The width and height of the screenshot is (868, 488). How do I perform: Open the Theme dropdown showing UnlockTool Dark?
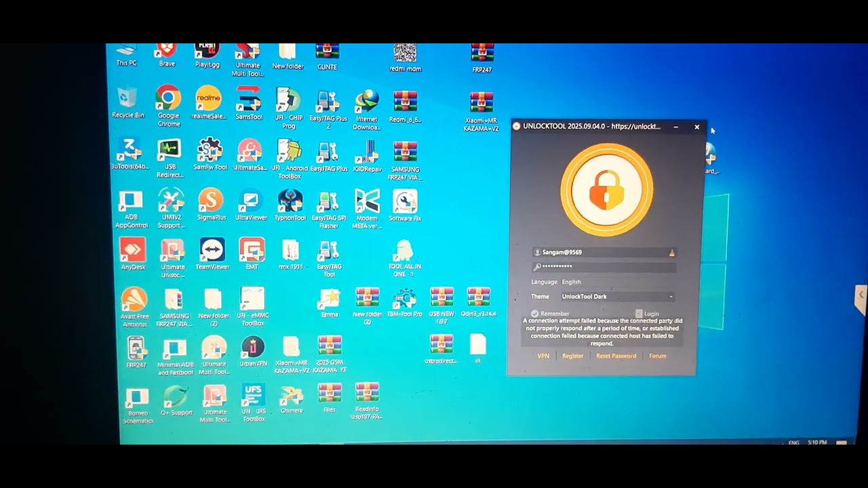[x=617, y=296]
